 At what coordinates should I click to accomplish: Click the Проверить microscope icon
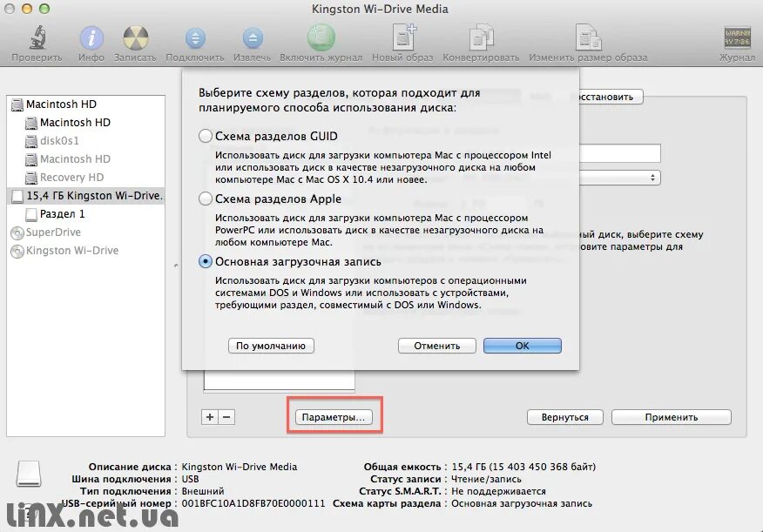coord(37,37)
